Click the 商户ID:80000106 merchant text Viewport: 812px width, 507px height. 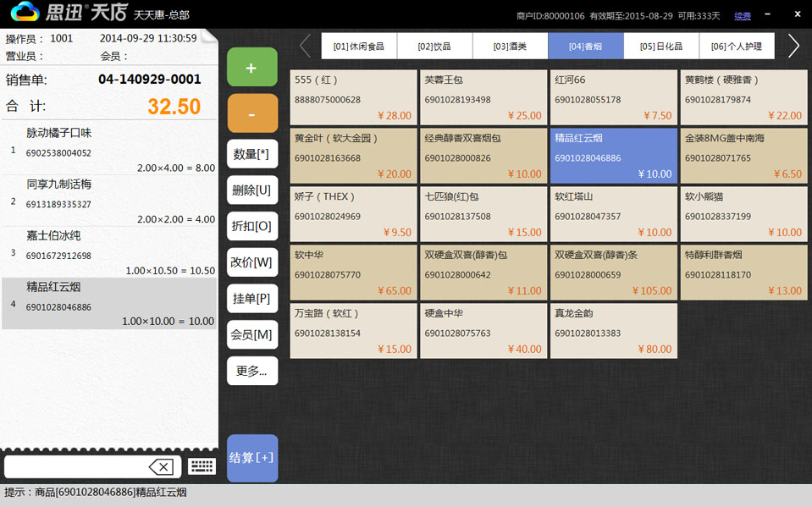550,16
